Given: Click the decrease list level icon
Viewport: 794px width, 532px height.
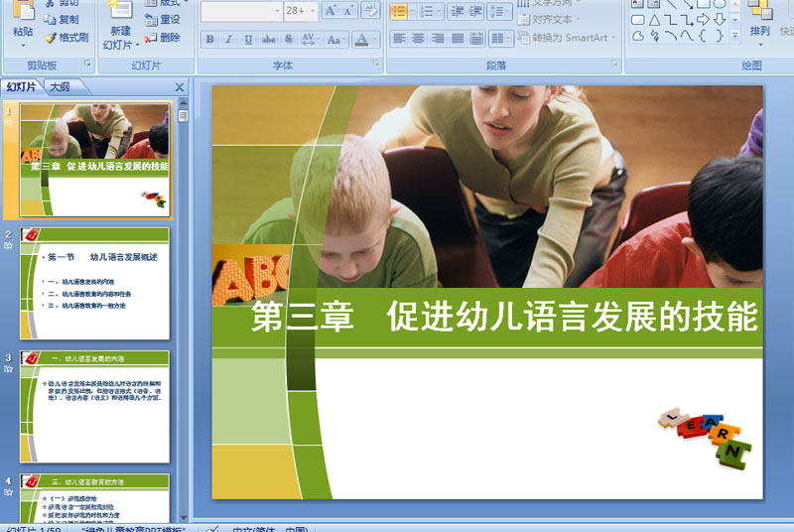Looking at the screenshot, I should pyautogui.click(x=457, y=12).
